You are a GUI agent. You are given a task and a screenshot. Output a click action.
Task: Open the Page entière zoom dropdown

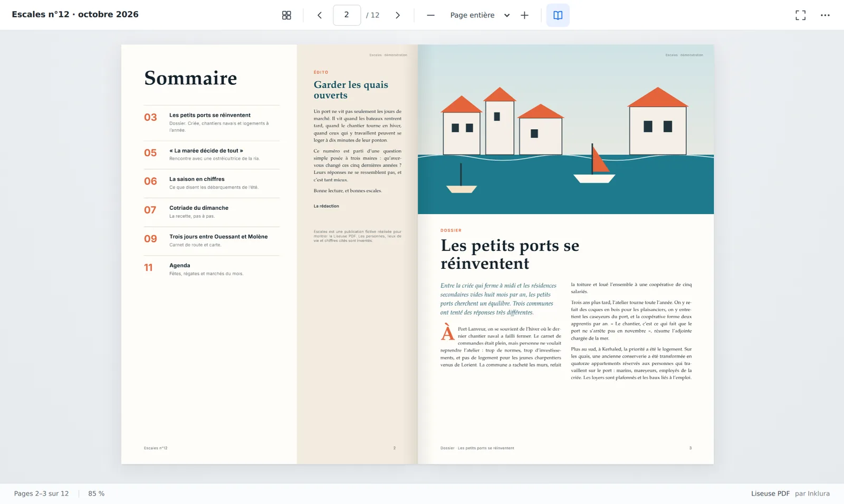tap(479, 15)
